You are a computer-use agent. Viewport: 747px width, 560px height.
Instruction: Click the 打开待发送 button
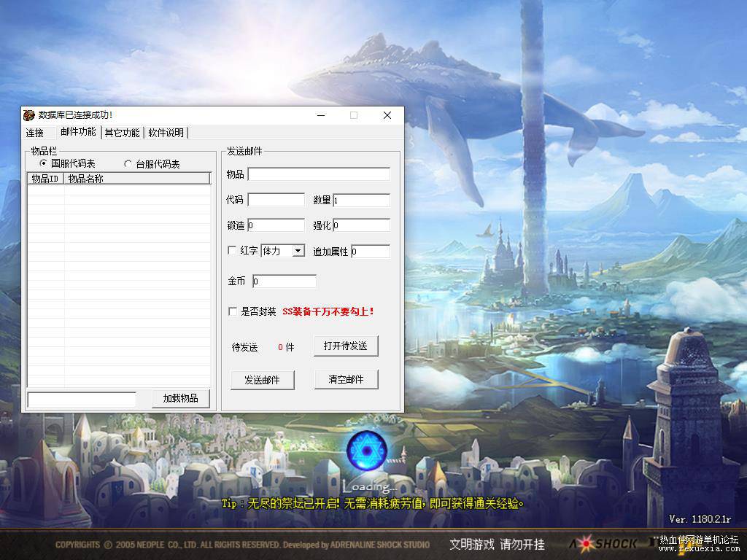click(346, 346)
